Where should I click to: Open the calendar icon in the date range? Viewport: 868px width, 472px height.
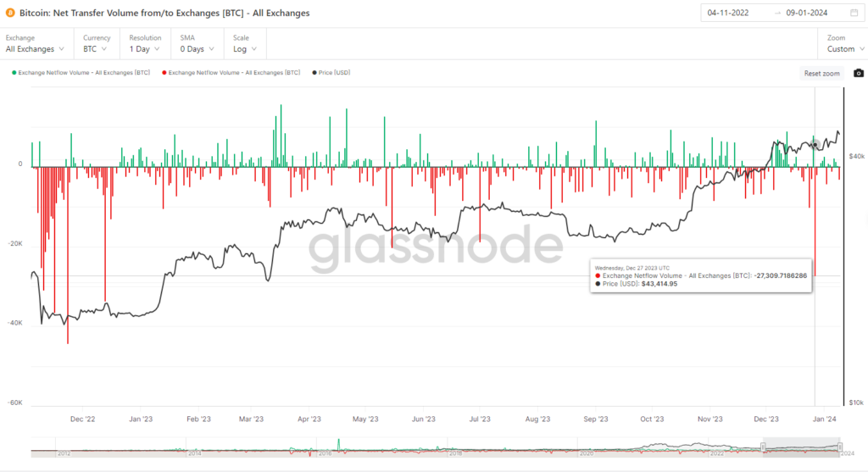click(x=854, y=13)
